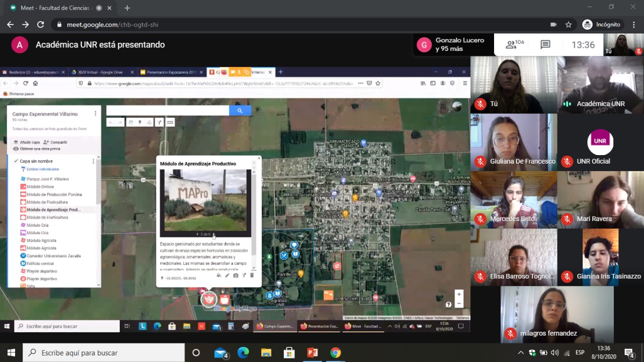Open the Capa sin nombre layer options menu
The height and width of the screenshot is (362, 644).
[93, 161]
